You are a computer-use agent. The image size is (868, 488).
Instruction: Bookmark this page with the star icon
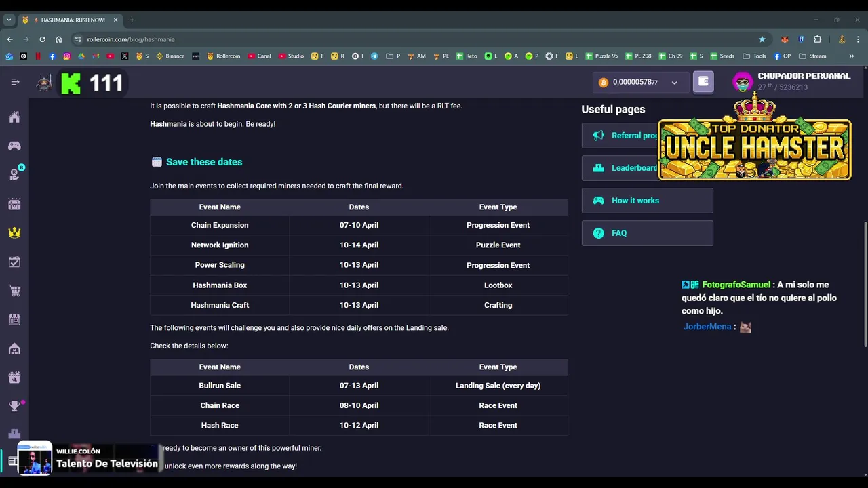[762, 39]
